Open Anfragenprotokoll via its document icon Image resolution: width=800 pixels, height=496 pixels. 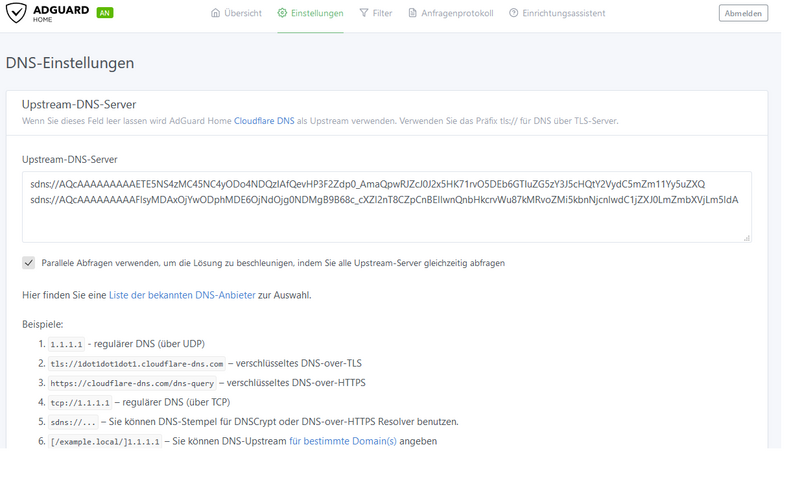[413, 13]
